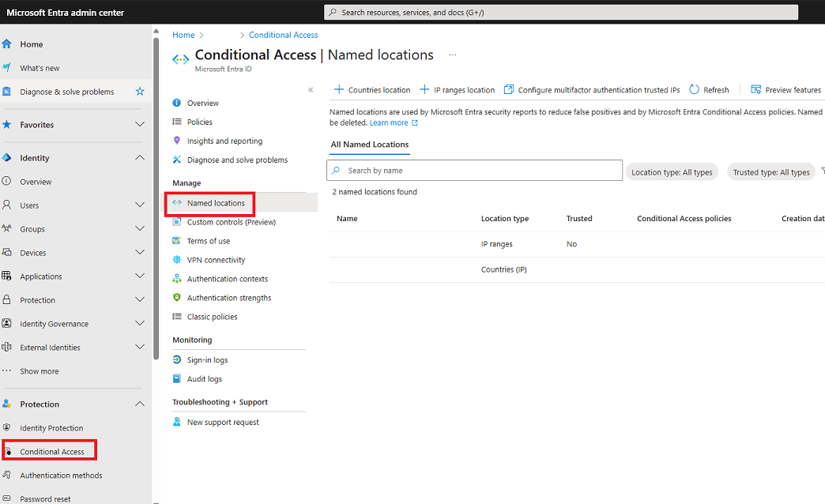Expand the Favorites section chevron

tap(140, 125)
